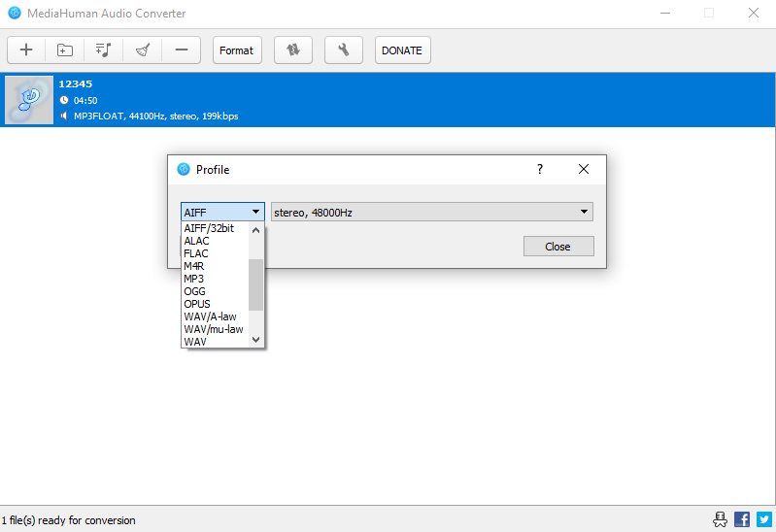Minimize the MediaHuman Audio Converter window
Viewport: 776px width, 532px height.
tap(665, 13)
